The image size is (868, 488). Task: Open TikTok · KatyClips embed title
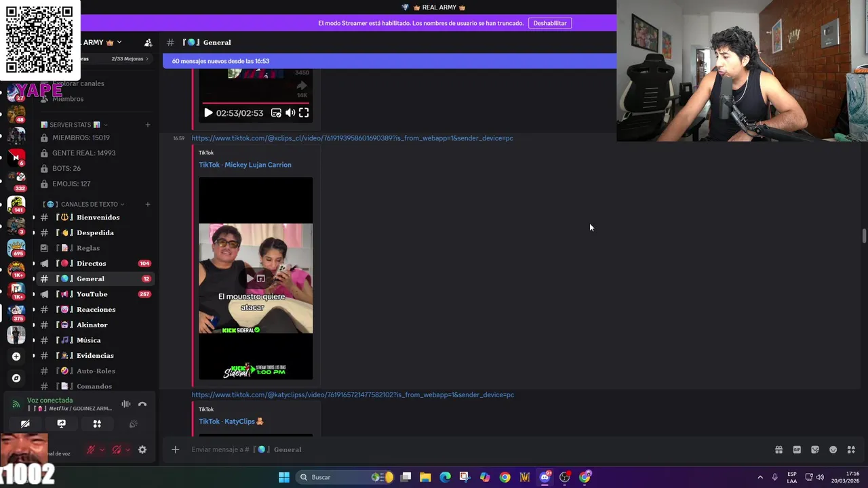tap(231, 422)
